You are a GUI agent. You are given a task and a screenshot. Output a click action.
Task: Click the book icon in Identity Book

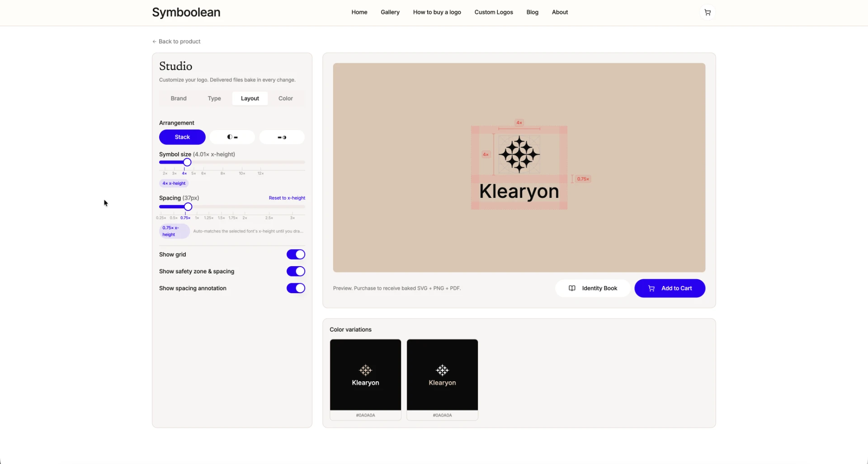(x=572, y=288)
